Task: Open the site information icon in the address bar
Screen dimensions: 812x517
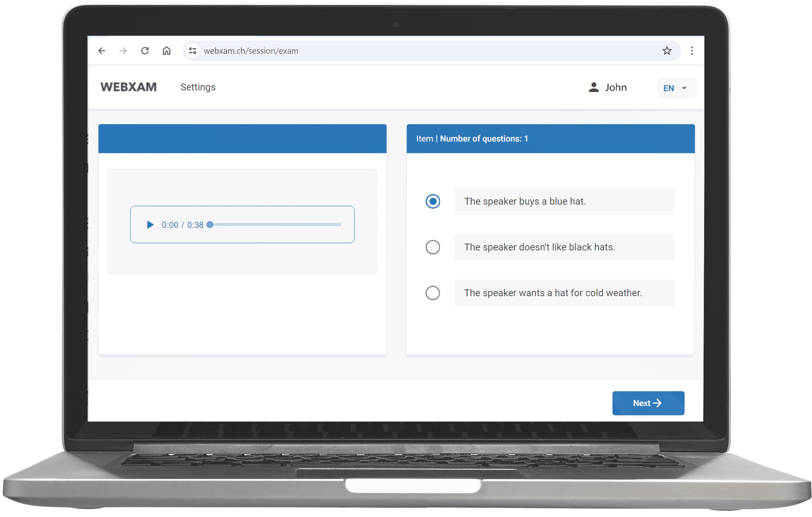Action: pyautogui.click(x=192, y=51)
